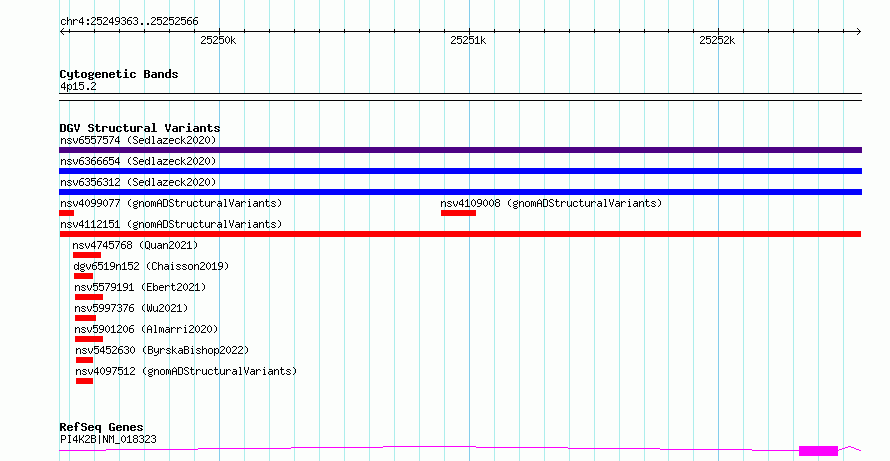Image resolution: width=890 pixels, height=461 pixels.
Task: Open the nsv4099077 gnomAD label
Action: (x=171, y=203)
